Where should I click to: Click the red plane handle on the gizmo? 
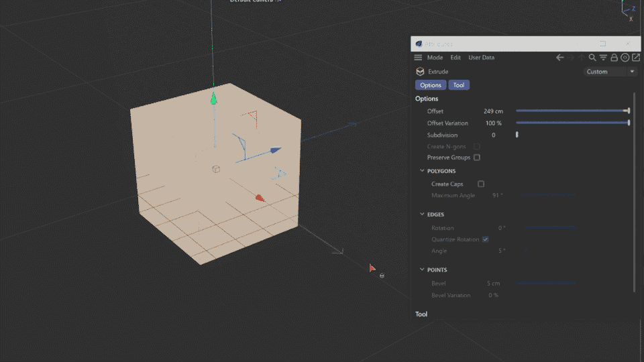[251, 118]
